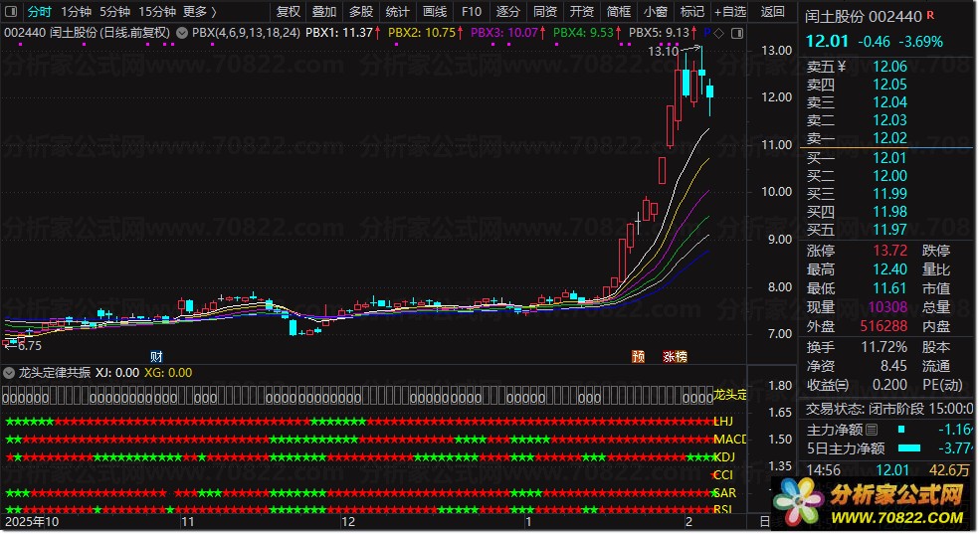Click the 闰土股份 002440 stock title
The width and height of the screenshot is (980, 534).
(864, 17)
